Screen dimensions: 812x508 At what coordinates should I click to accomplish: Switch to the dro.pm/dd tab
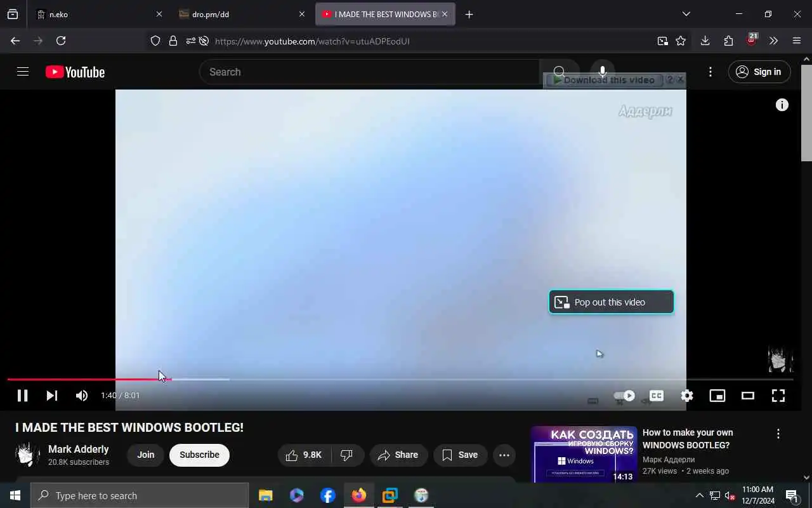click(x=242, y=14)
